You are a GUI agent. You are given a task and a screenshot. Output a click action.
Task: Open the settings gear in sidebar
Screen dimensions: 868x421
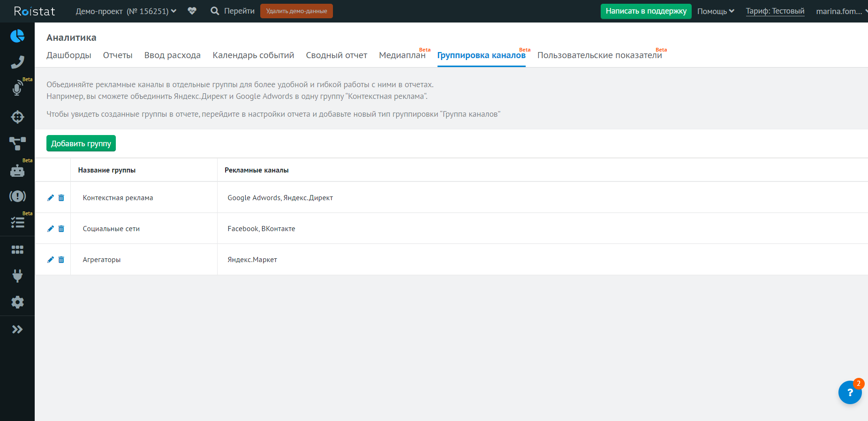[x=17, y=302]
